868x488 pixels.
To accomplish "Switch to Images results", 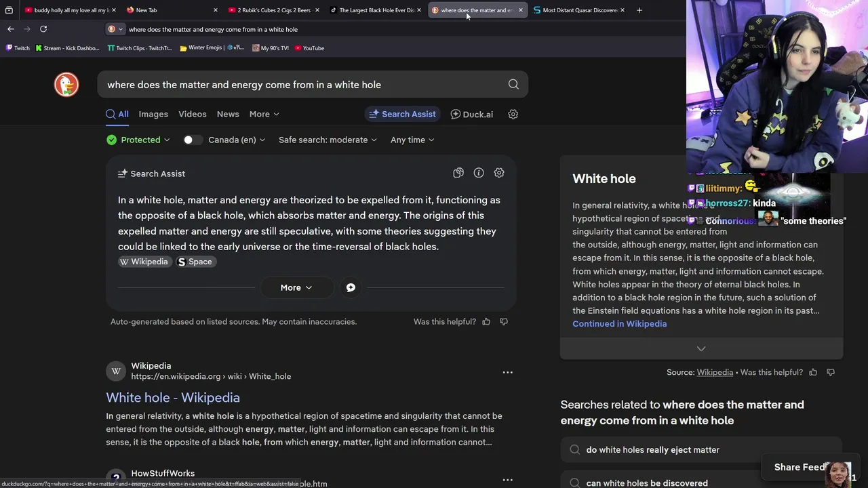I will (153, 114).
